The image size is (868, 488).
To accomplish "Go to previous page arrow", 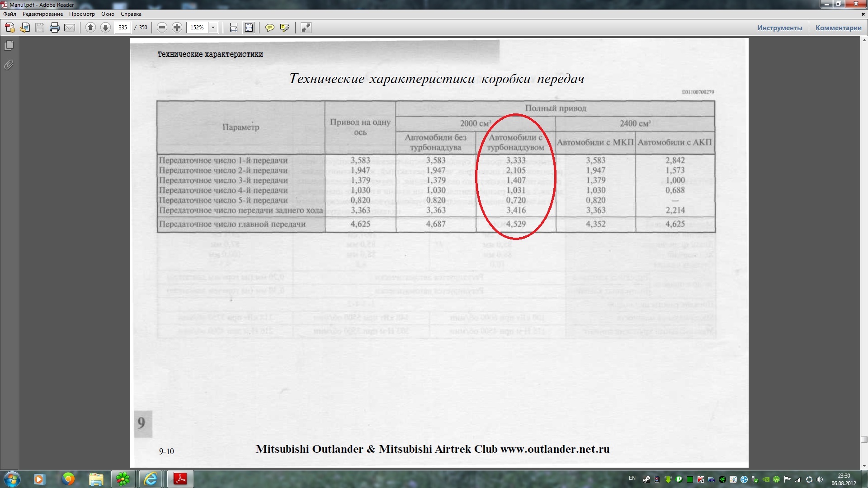I will (90, 28).
